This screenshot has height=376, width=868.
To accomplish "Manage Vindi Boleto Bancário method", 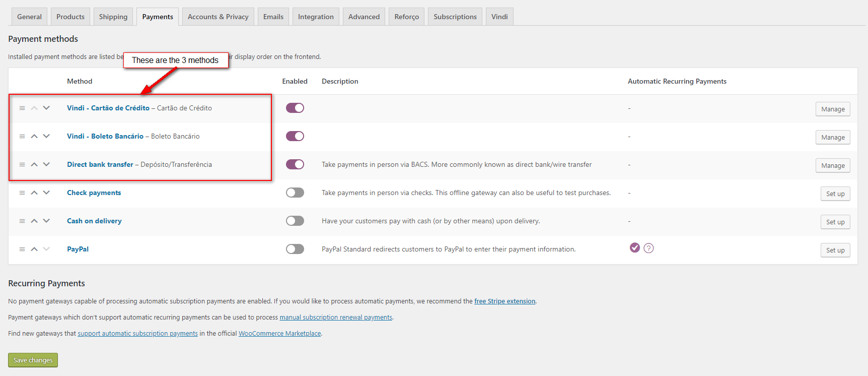I will (x=833, y=138).
